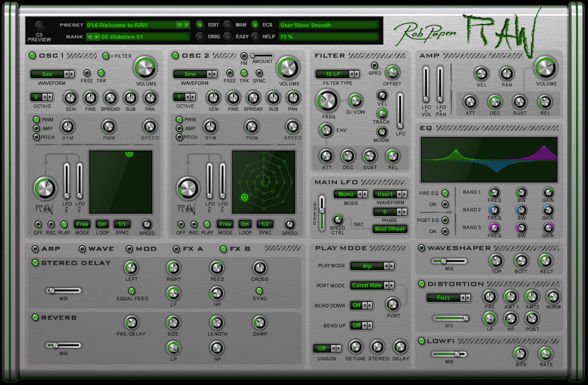Image resolution: width=588 pixels, height=385 pixels.
Task: Toggle OSC 1 to Filter routing LED
Action: (x=106, y=55)
